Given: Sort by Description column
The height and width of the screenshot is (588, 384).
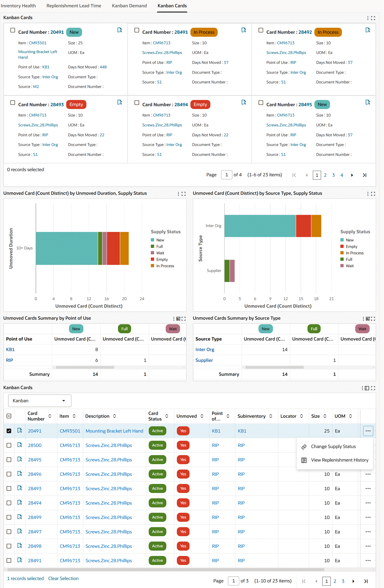Looking at the screenshot, I should [114, 416].
